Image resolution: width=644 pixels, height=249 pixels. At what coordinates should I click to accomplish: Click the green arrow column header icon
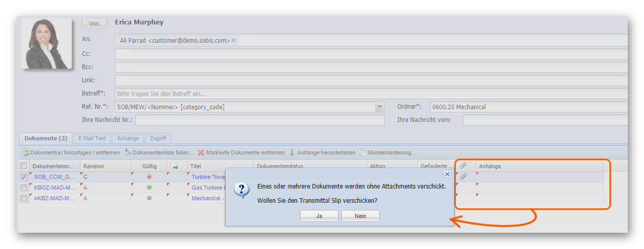coord(174,166)
